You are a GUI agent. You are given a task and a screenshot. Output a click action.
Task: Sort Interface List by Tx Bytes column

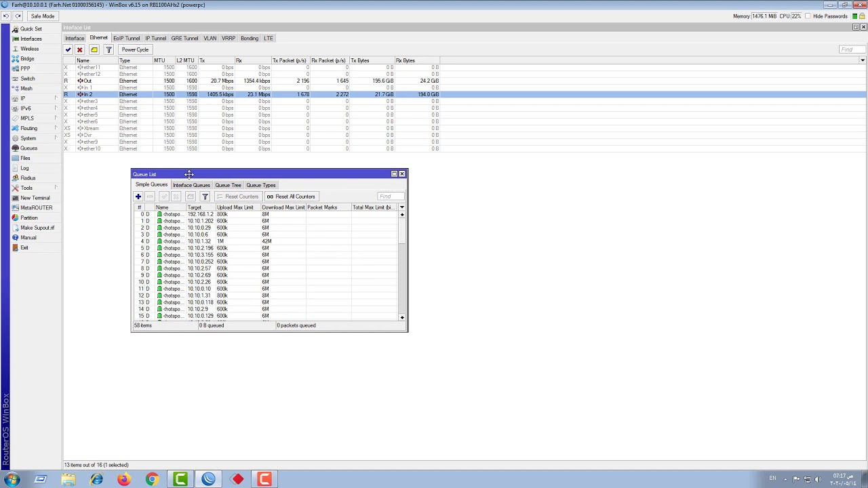[x=371, y=60]
